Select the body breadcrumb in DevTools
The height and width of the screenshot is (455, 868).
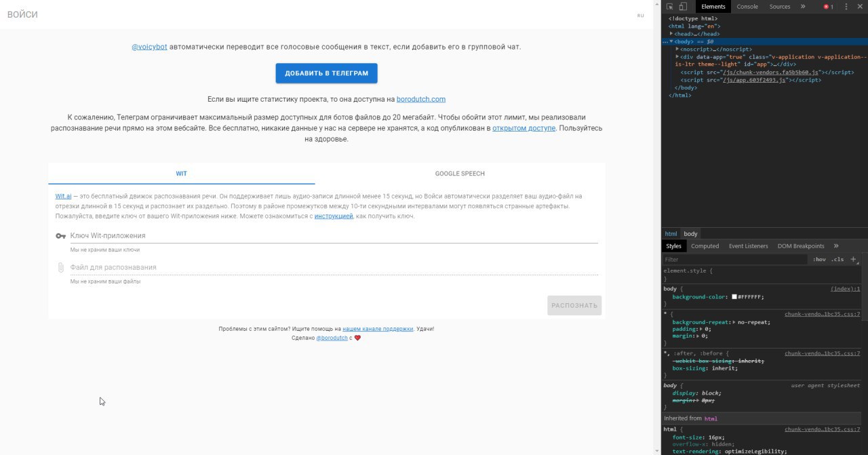click(x=691, y=233)
